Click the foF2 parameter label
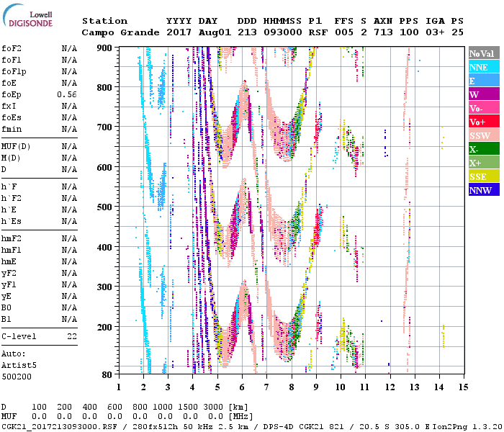The height and width of the screenshot is (432, 504). (11, 48)
